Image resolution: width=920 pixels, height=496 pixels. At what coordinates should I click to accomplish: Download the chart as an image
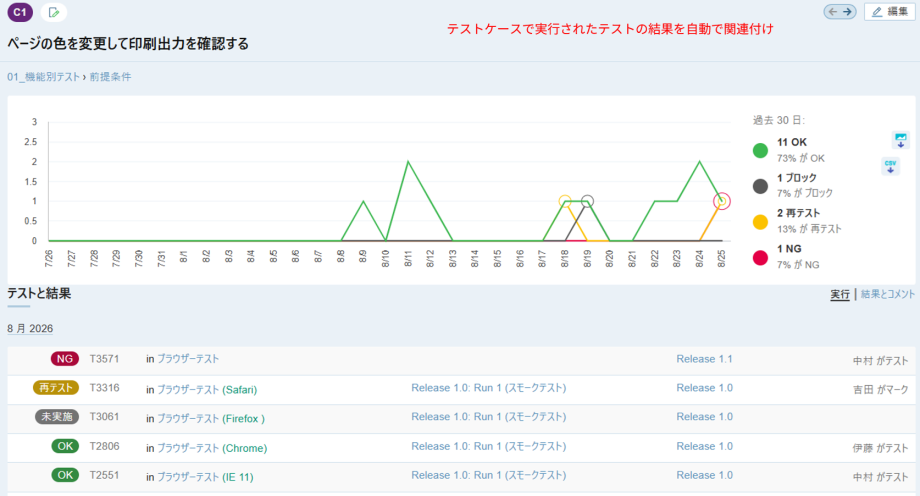click(x=901, y=140)
